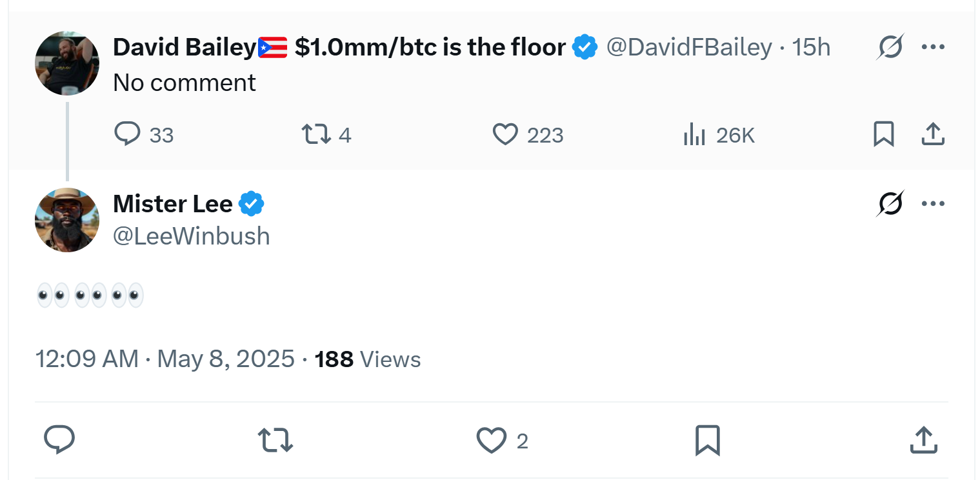Viewport: 980px width, 480px height.
Task: Open the @LeeWinbush profile handle
Action: (x=192, y=236)
